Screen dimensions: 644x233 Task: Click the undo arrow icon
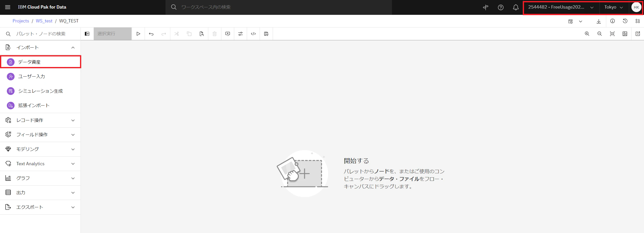[x=151, y=34]
